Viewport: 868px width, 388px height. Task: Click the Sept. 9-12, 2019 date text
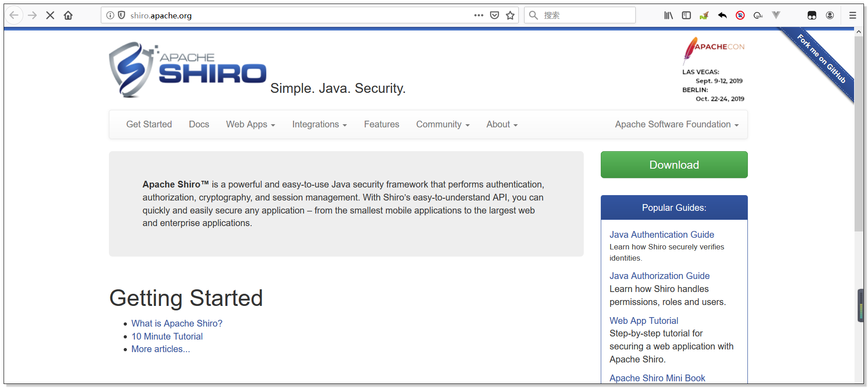(x=719, y=81)
